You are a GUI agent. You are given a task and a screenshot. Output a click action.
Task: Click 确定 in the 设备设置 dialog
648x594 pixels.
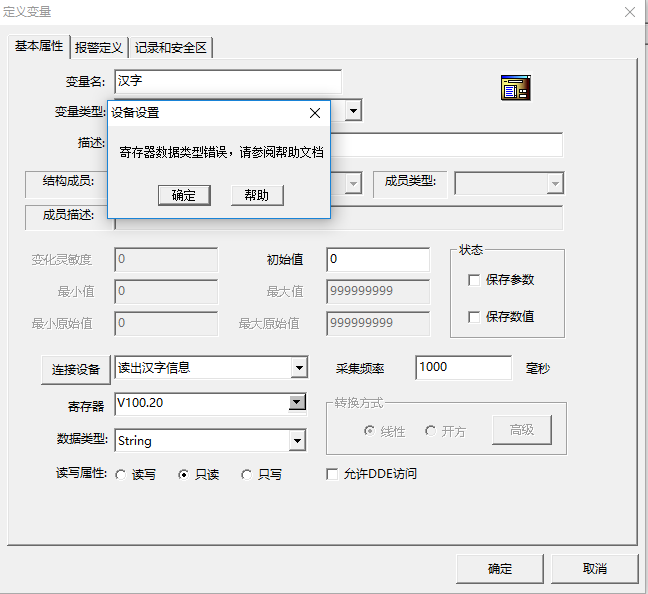coord(184,196)
